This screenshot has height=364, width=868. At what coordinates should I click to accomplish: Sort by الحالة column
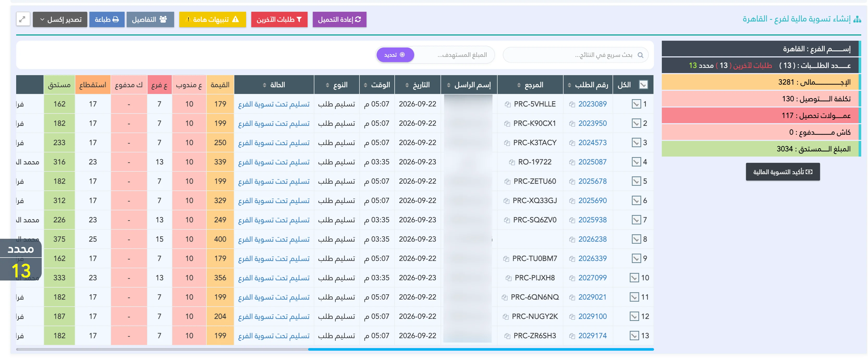tap(274, 85)
